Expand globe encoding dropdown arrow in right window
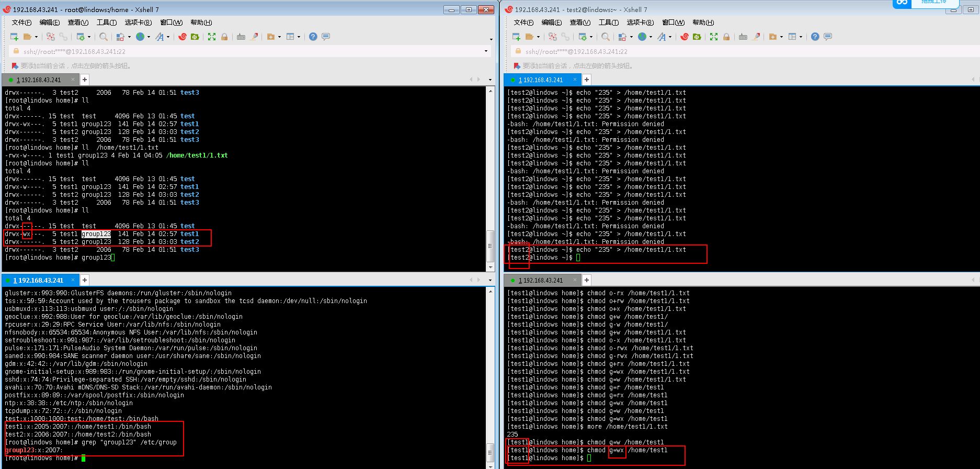Viewport: 980px width, 469px height. (651, 37)
